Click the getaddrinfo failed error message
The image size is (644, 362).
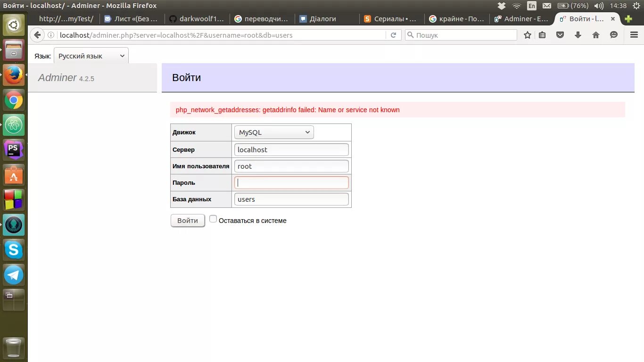[288, 110]
